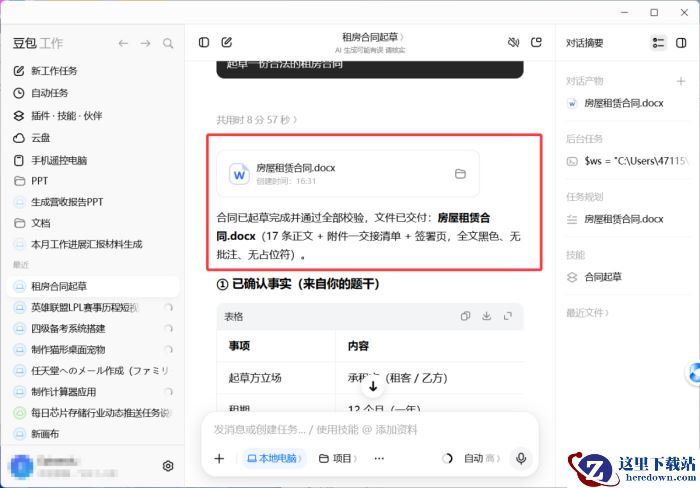Click the floating assistant icon at right edge
This screenshot has width=700, height=488.
click(x=693, y=373)
